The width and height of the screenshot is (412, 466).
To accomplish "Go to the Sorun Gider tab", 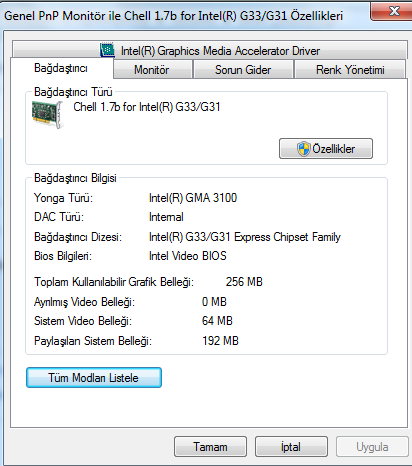I will 243,70.
